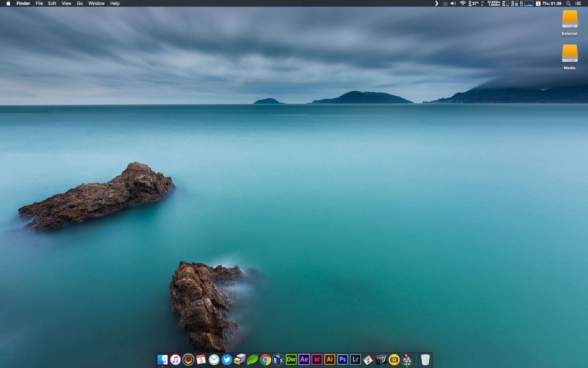Open Spotlight search magnifier icon
The height and width of the screenshot is (368, 588).
click(568, 3)
